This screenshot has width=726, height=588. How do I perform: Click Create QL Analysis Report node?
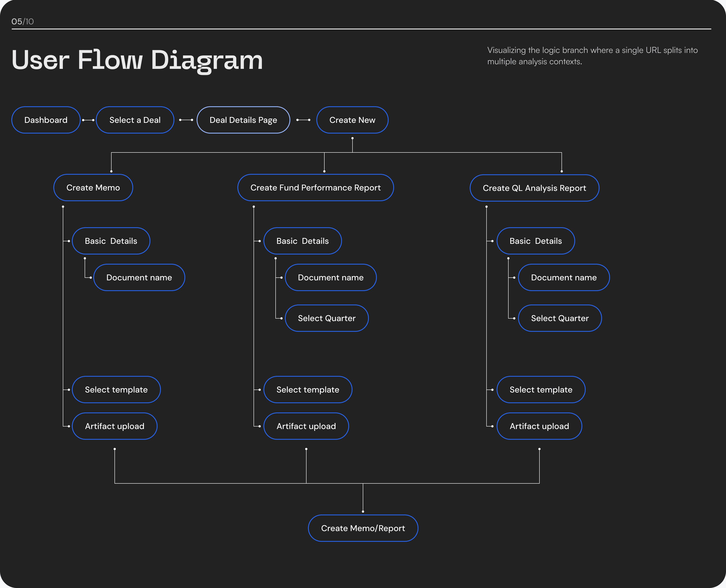coord(534,188)
